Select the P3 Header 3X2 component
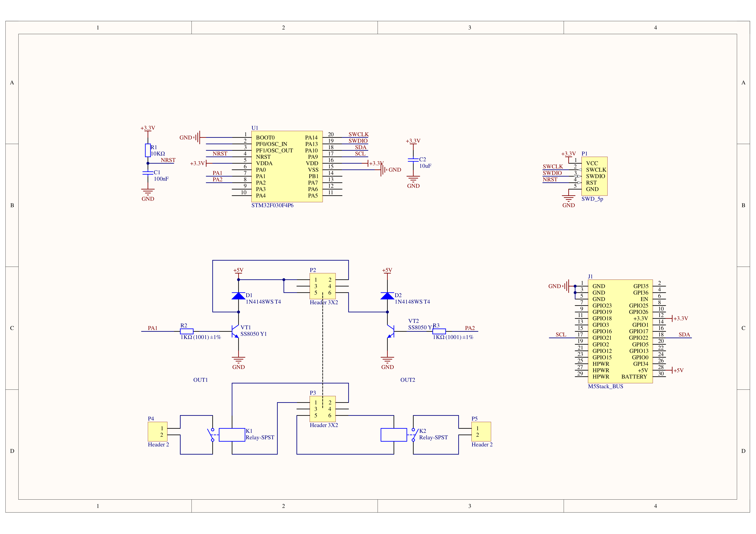The height and width of the screenshot is (534, 756). (x=323, y=409)
